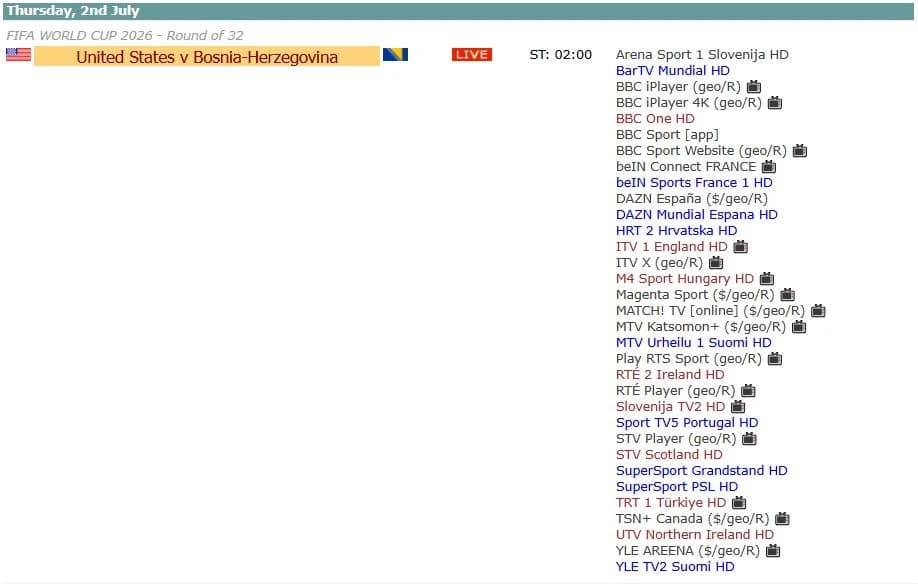Open the BarTV Mundial HD channel link
This screenshot has width=918, height=584.
pyautogui.click(x=673, y=71)
